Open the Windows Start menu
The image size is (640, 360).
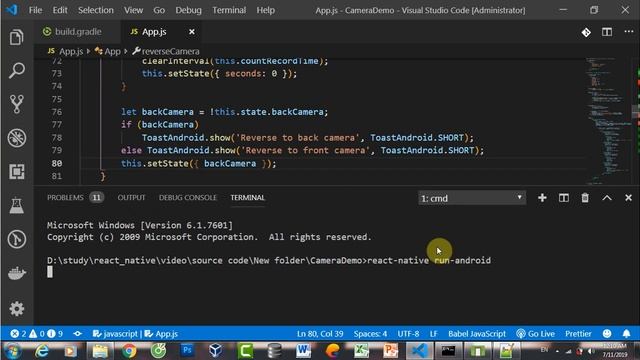pos(13,351)
